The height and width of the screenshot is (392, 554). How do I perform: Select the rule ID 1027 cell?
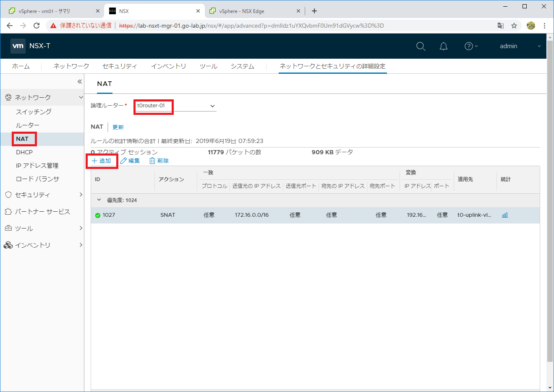[109, 215]
